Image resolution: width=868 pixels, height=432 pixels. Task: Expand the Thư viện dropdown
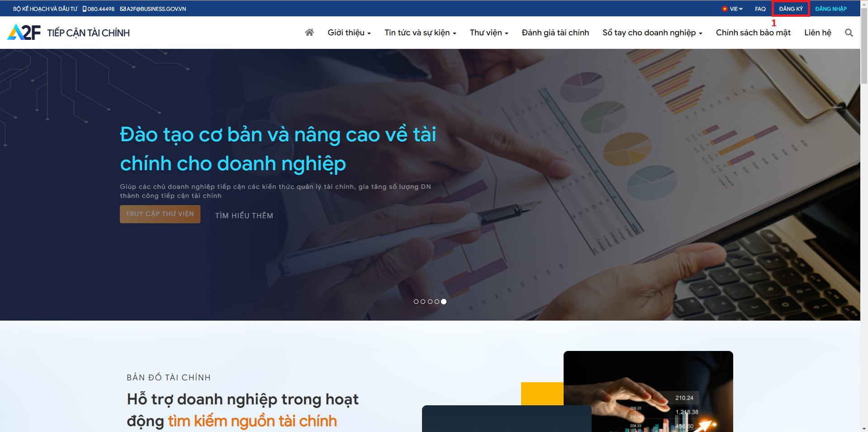pos(489,33)
